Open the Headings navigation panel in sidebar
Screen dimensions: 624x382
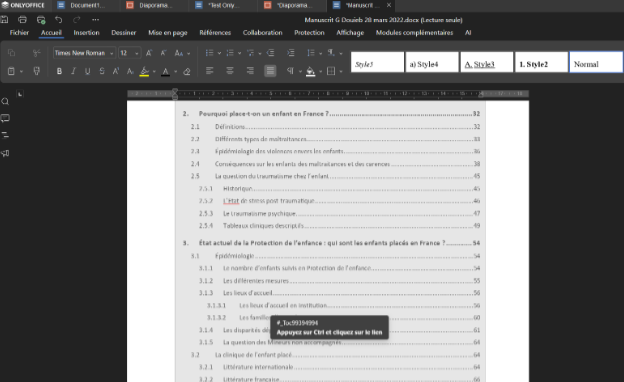5,135
